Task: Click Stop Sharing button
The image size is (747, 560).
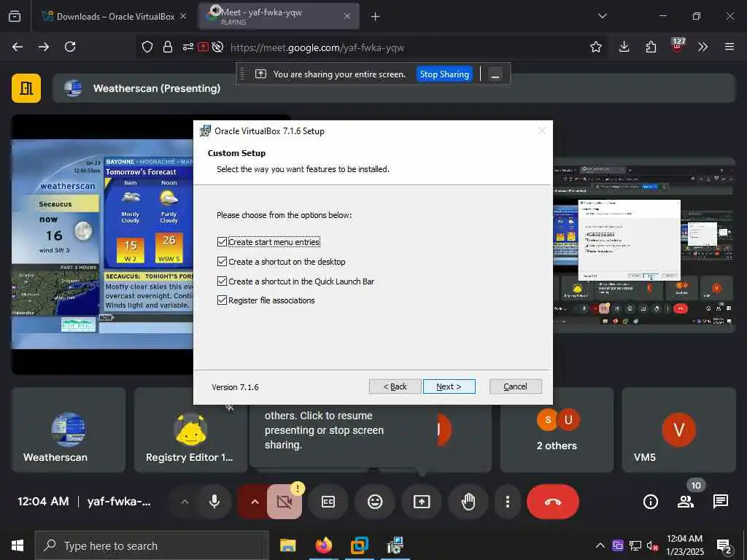Action: tap(444, 74)
